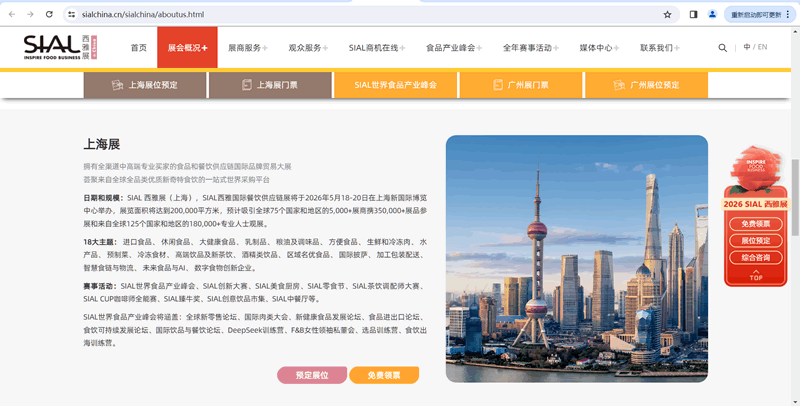This screenshot has height=406, width=800.
Task: Open the 广州展门票 tab
Action: [x=520, y=86]
